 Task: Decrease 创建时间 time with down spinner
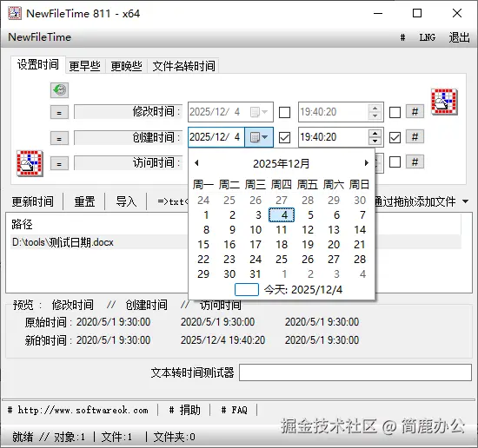(x=375, y=141)
